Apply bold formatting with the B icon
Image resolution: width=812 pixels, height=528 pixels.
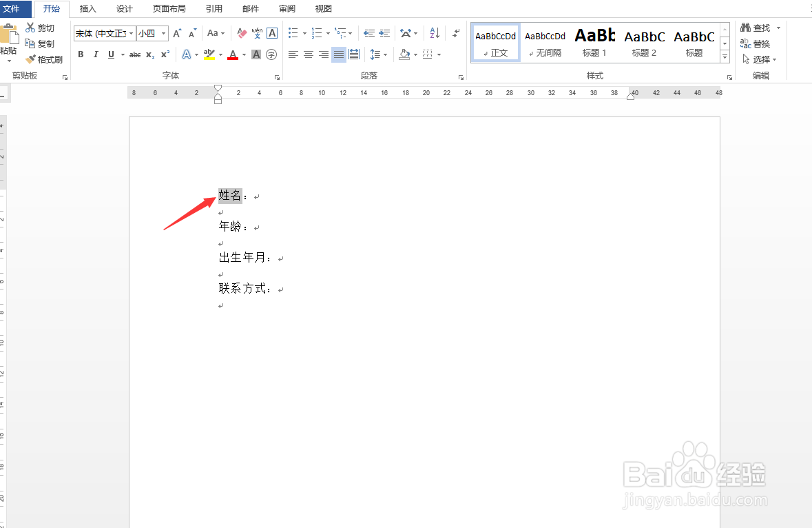[x=81, y=54]
